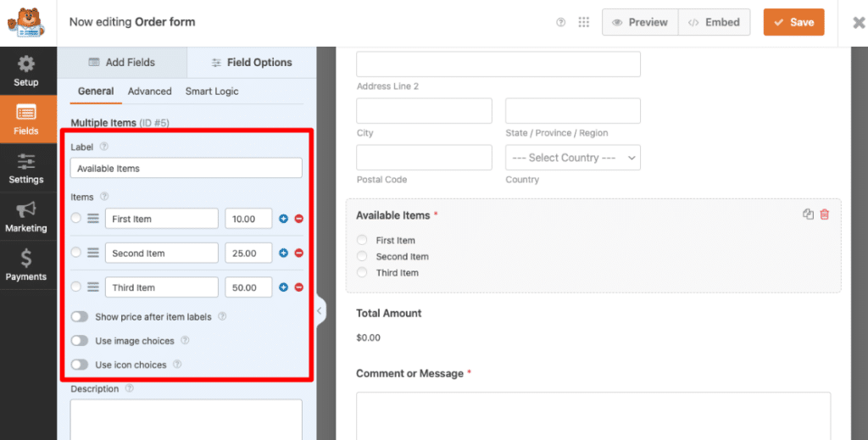
Task: Open the Marketing megaphone panel
Action: coord(25,217)
